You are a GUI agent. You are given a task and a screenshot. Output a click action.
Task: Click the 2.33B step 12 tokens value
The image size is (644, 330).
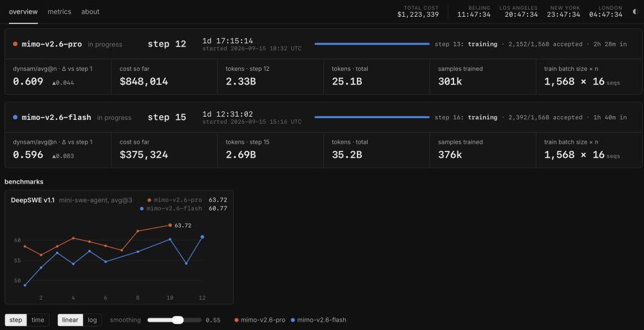tap(241, 81)
